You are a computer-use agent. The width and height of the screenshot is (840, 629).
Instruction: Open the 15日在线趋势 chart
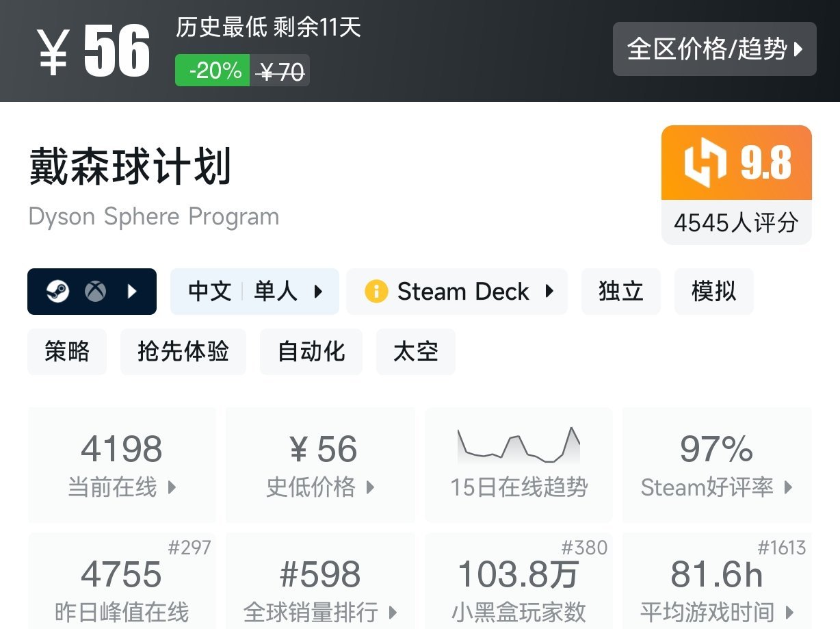[x=519, y=465]
